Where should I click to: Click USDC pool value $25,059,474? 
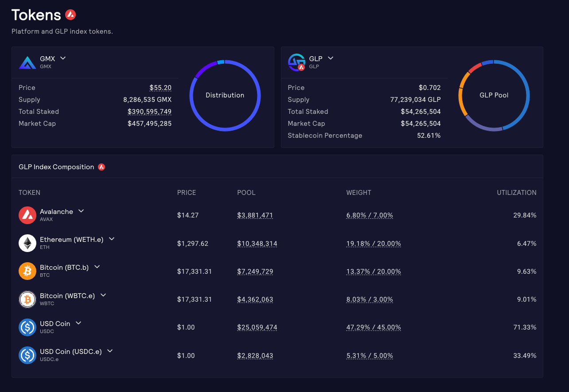coord(257,327)
